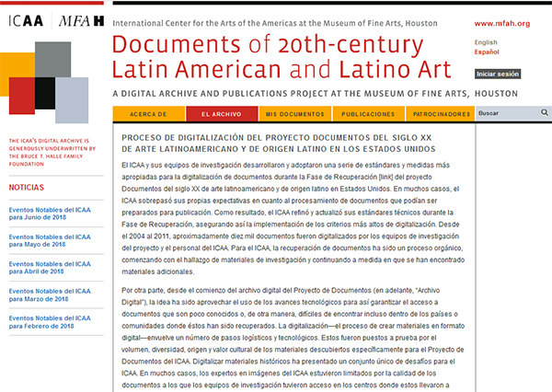Open the Acerca de tab
Viewport: 552px width, 392px height.
(x=148, y=114)
